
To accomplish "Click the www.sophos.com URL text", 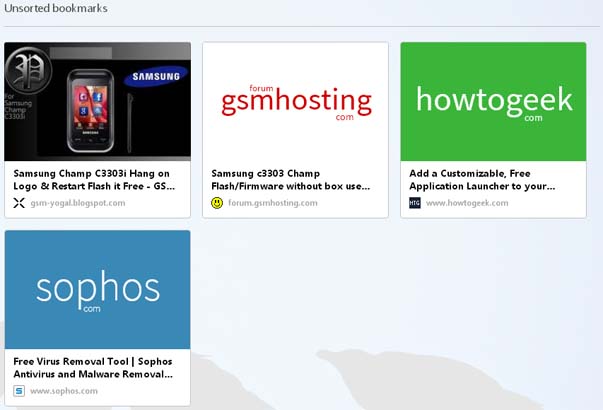I will (64, 391).
